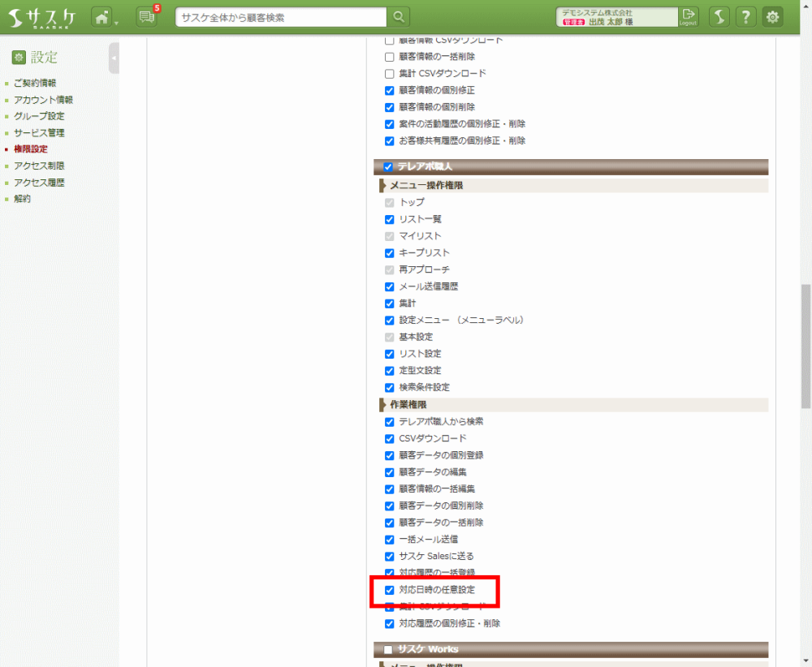Uncheck 対応日時の任意設定
Viewport: 812px width, 667px height.
click(390, 590)
